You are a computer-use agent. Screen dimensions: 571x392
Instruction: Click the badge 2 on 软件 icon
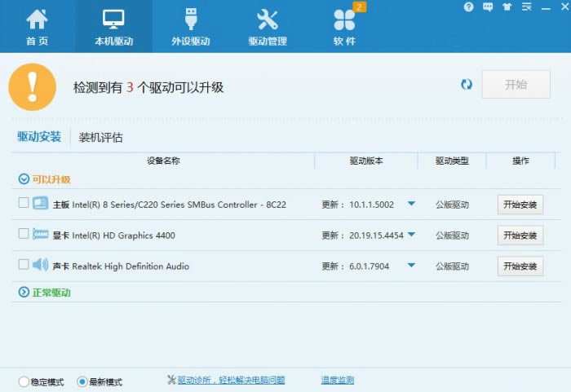click(x=360, y=7)
